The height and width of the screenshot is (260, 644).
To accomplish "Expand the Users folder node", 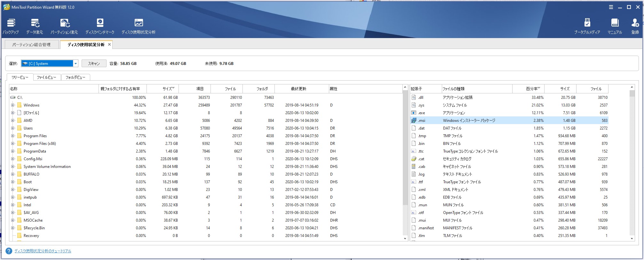I will point(13,128).
